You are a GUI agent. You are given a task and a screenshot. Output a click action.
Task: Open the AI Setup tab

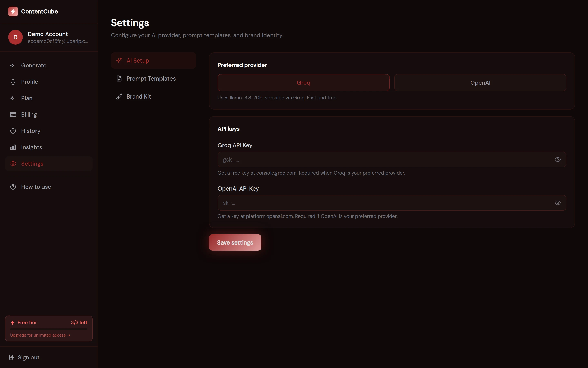[153, 60]
